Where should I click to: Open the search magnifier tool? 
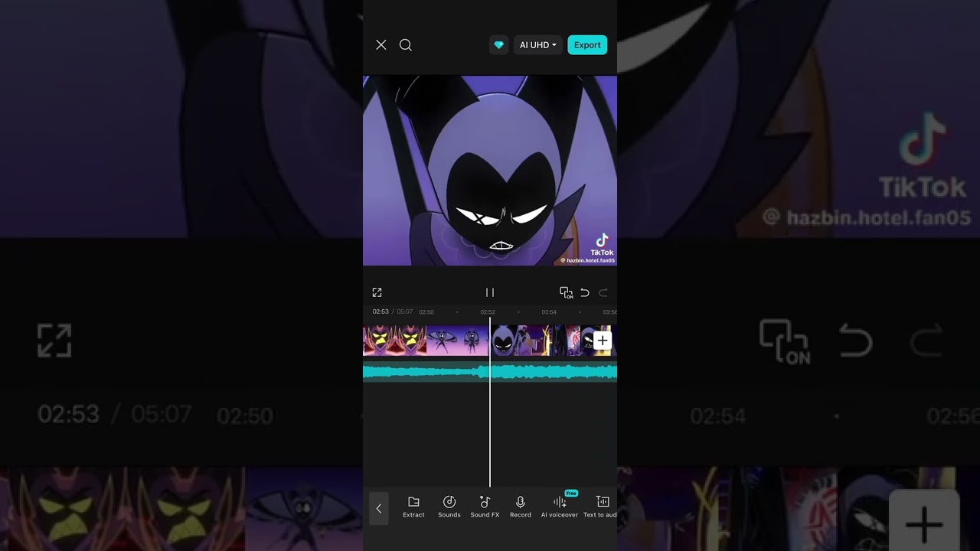pyautogui.click(x=406, y=45)
